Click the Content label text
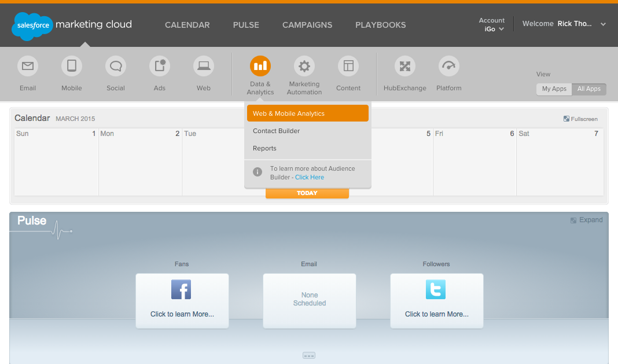This screenshot has width=618, height=364. 348,88
